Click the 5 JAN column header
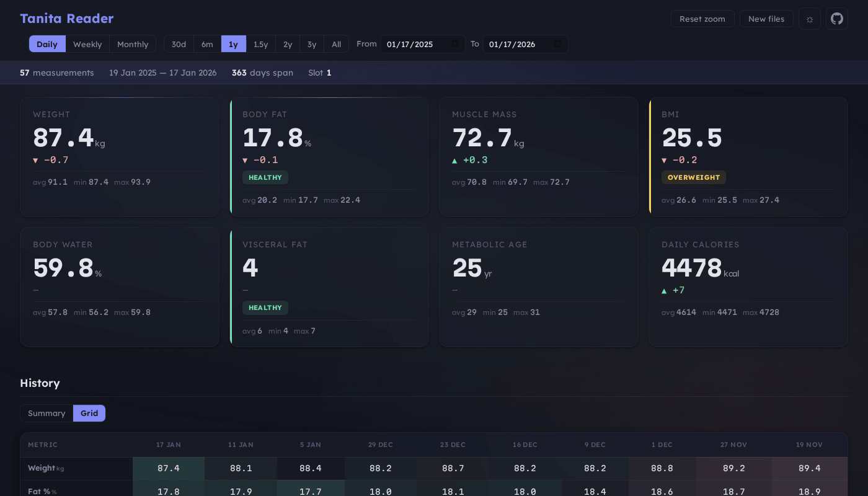Viewport: 868px width, 496px height. [x=311, y=445]
